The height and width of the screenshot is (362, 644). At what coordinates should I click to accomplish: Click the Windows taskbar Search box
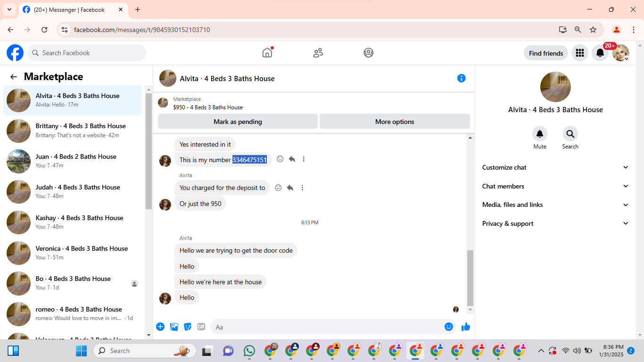(x=145, y=351)
